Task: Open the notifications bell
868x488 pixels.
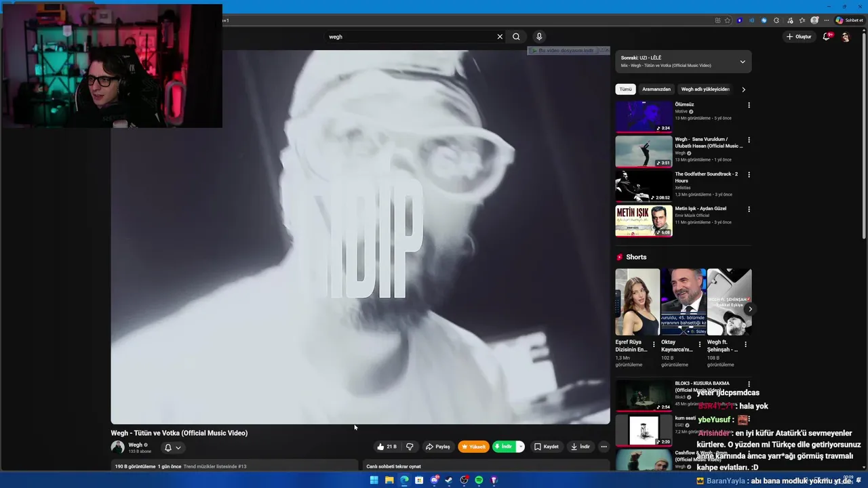Action: [x=826, y=37]
